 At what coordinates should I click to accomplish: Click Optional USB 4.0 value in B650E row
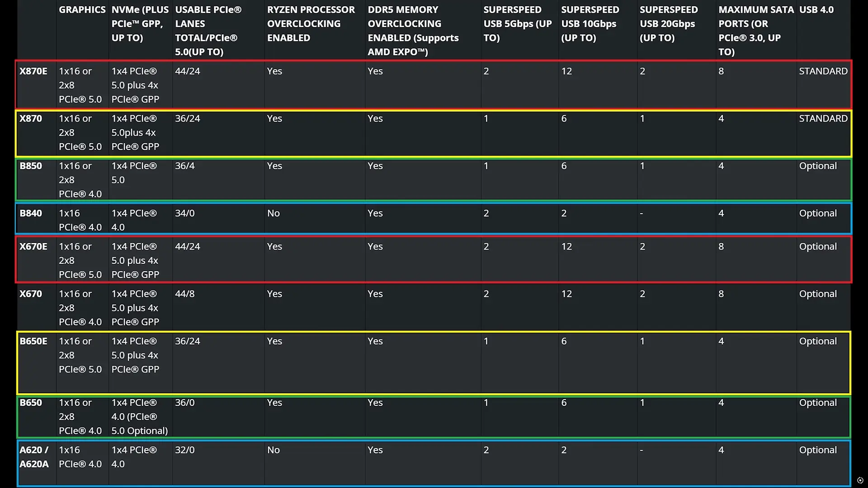click(818, 341)
